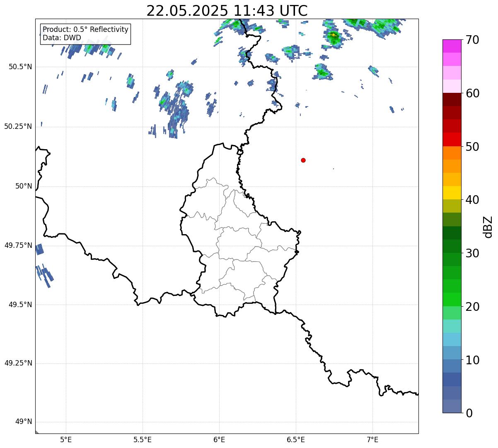Click the "Data: DWD" label
This screenshot has width=498, height=448.
click(62, 38)
